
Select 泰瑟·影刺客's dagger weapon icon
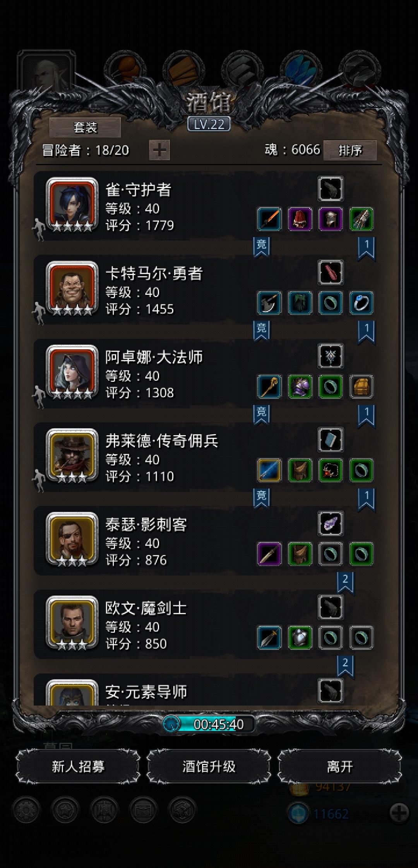point(269,554)
